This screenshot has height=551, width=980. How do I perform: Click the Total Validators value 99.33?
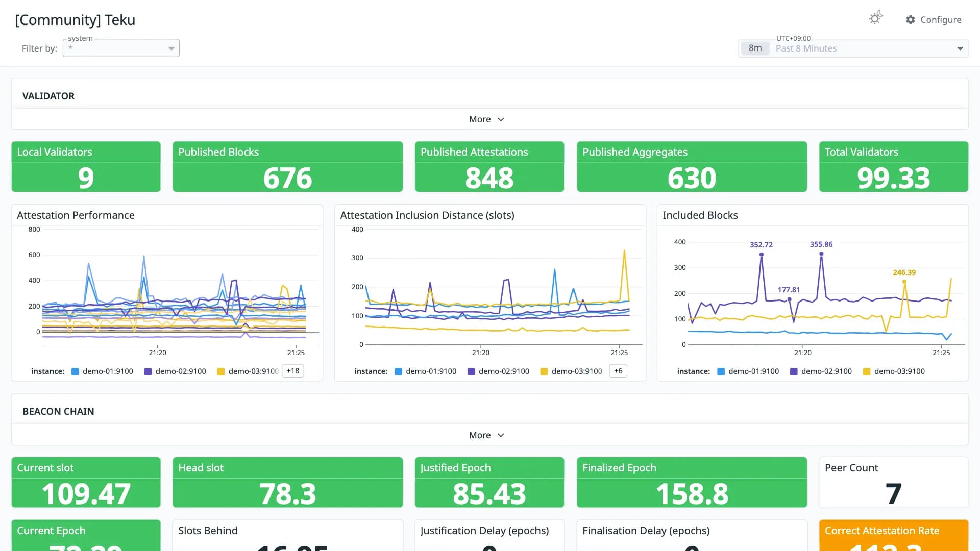coord(894,178)
